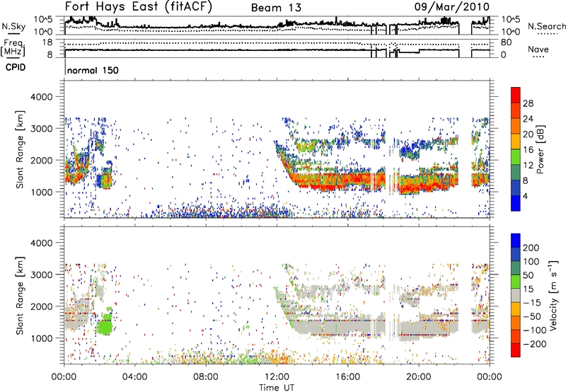Click the blue top segment of Velocity colorbar
566x392 pixels.
[x=516, y=241]
